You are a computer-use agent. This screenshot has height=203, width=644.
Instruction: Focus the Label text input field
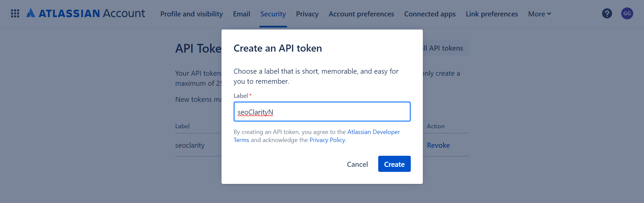(x=322, y=112)
